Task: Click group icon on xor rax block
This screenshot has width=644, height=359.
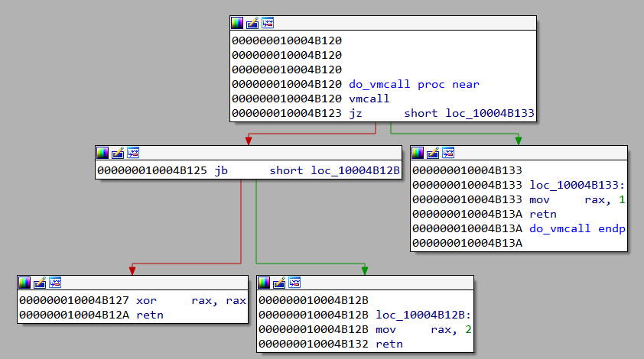Action: 55,283
